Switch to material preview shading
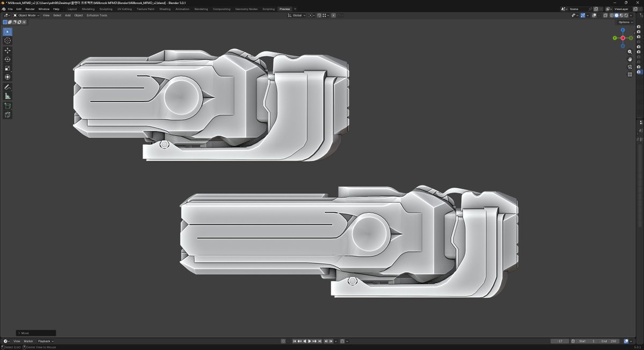644x350 pixels. coord(621,16)
